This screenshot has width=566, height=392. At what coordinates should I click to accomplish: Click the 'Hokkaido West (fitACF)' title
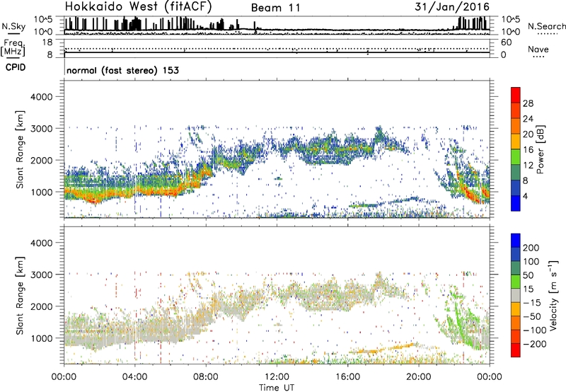138,7
